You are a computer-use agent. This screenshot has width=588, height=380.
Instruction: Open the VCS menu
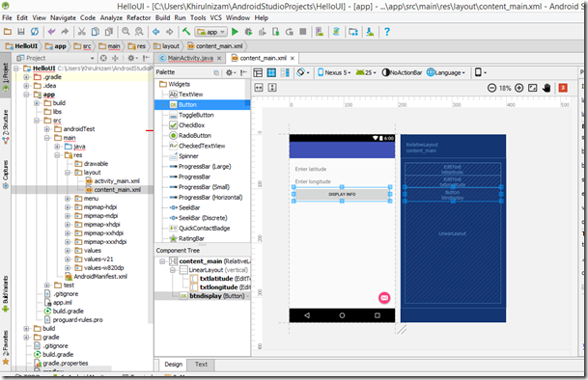coord(215,17)
